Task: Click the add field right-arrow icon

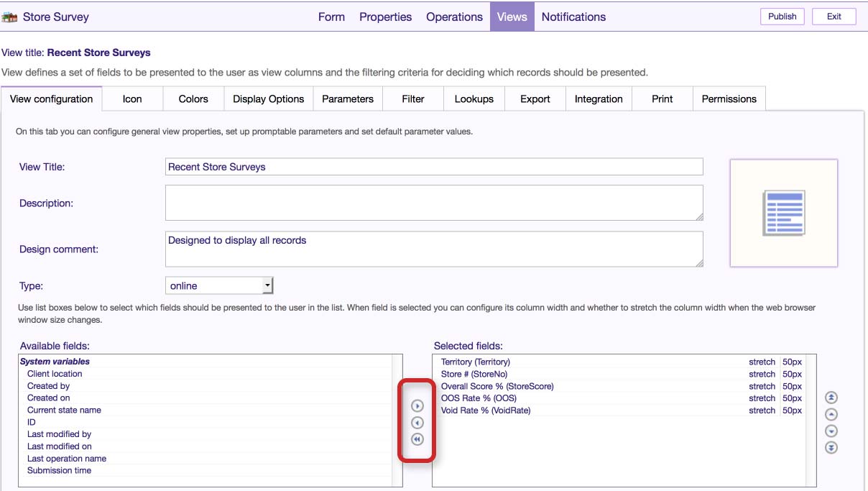Action: point(417,407)
